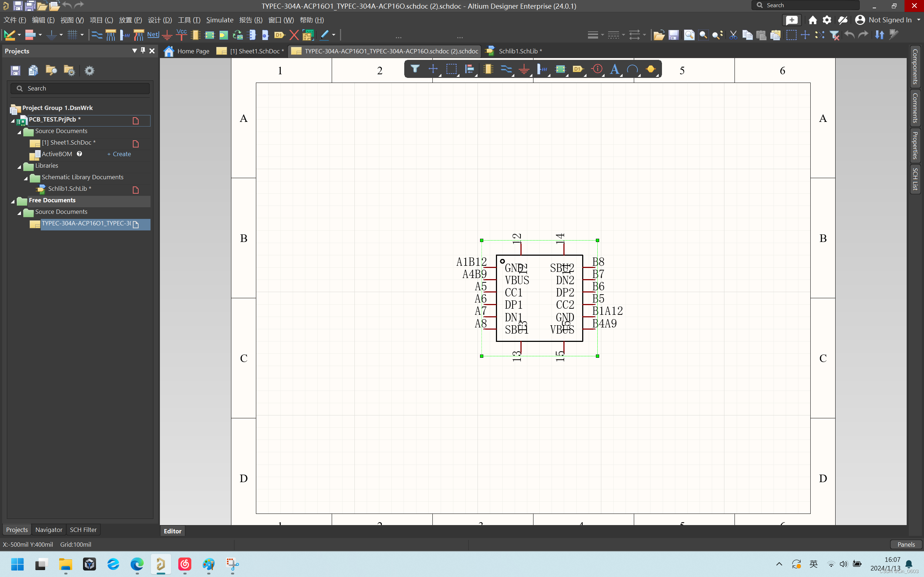Place a GND power port
Screen dimensions: 924x577
[167, 35]
